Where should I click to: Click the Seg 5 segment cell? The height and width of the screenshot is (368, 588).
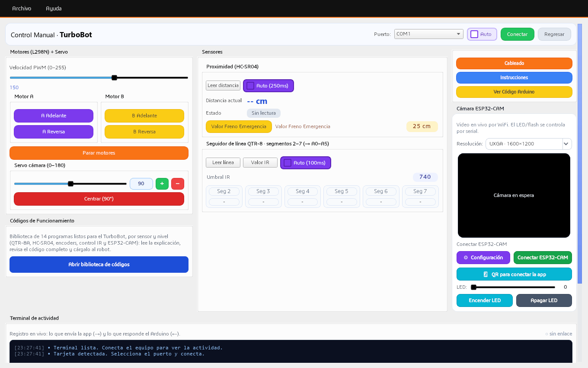tap(342, 197)
